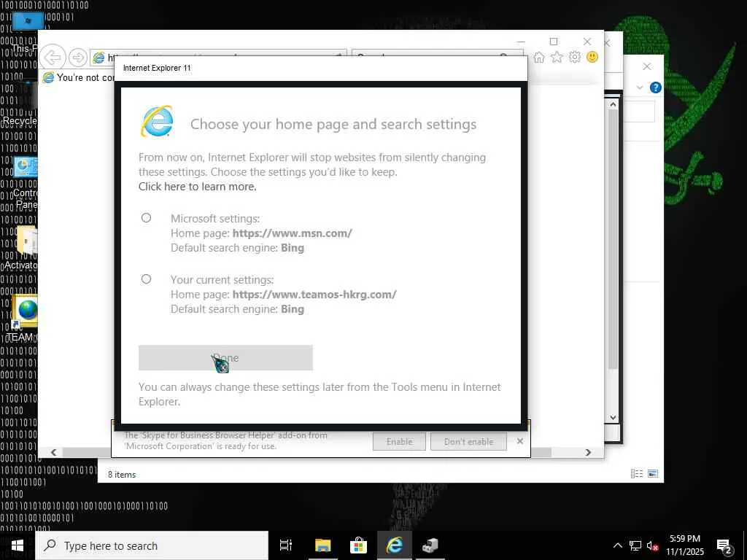The width and height of the screenshot is (747, 560).
Task: Click Internet Explorer taskbar icon
Action: click(395, 545)
